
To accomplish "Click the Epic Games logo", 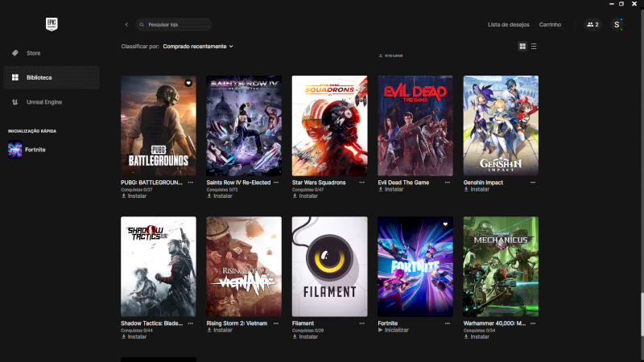I will (52, 24).
